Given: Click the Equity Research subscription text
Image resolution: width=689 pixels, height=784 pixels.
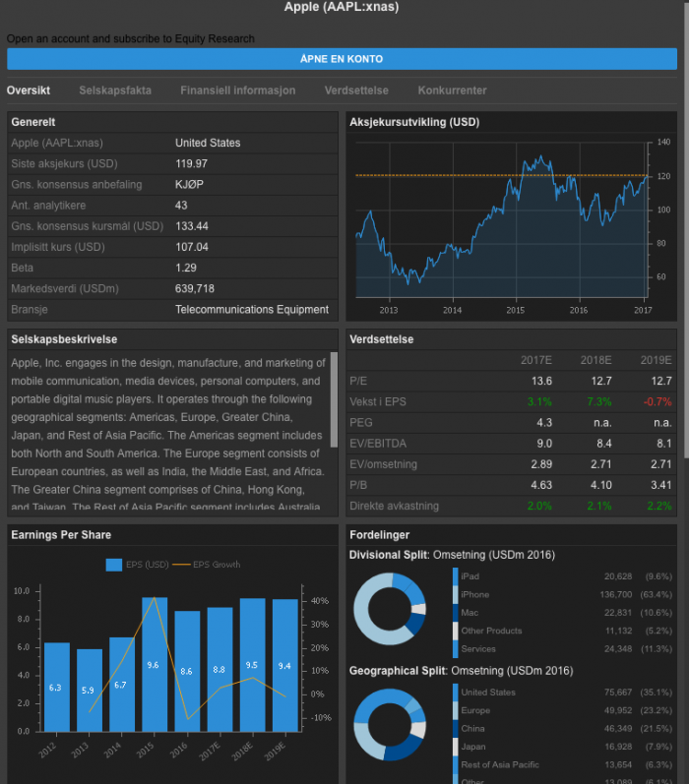Looking at the screenshot, I should coord(131,39).
